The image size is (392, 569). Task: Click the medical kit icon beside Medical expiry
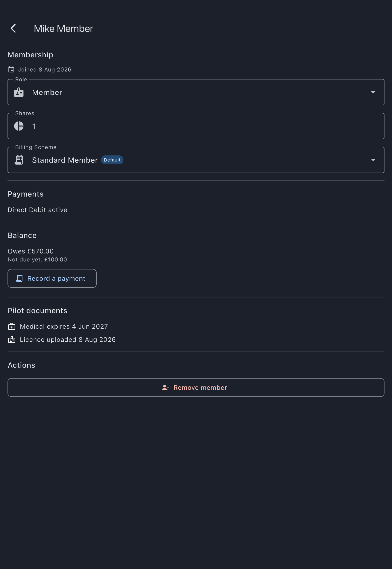point(12,327)
